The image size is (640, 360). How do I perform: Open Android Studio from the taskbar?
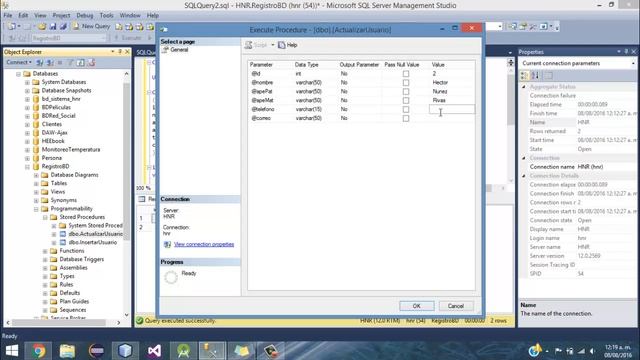click(x=183, y=351)
